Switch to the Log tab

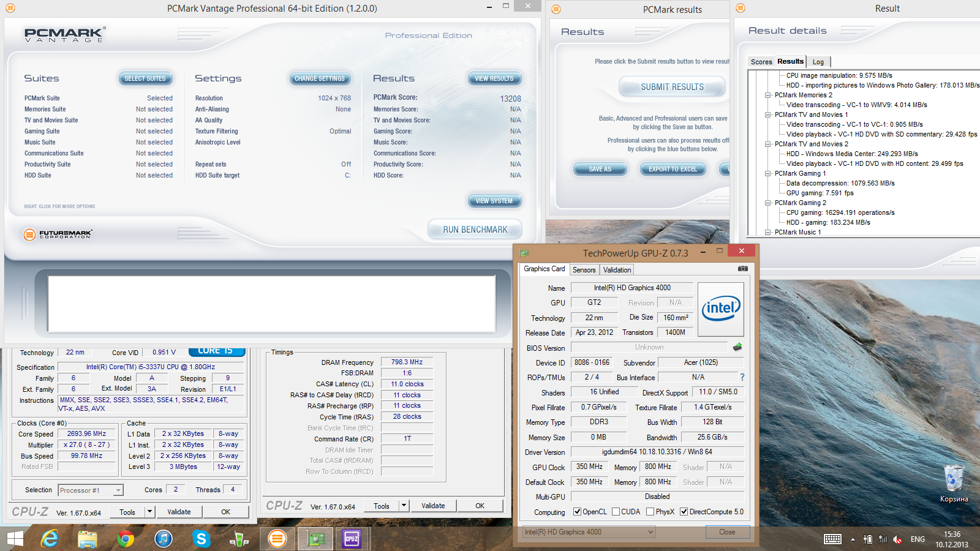818,62
